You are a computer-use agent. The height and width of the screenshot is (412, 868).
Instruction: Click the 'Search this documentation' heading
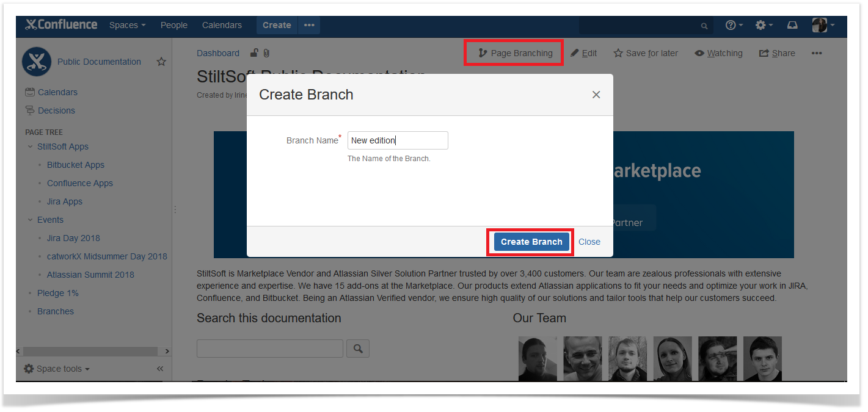269,318
